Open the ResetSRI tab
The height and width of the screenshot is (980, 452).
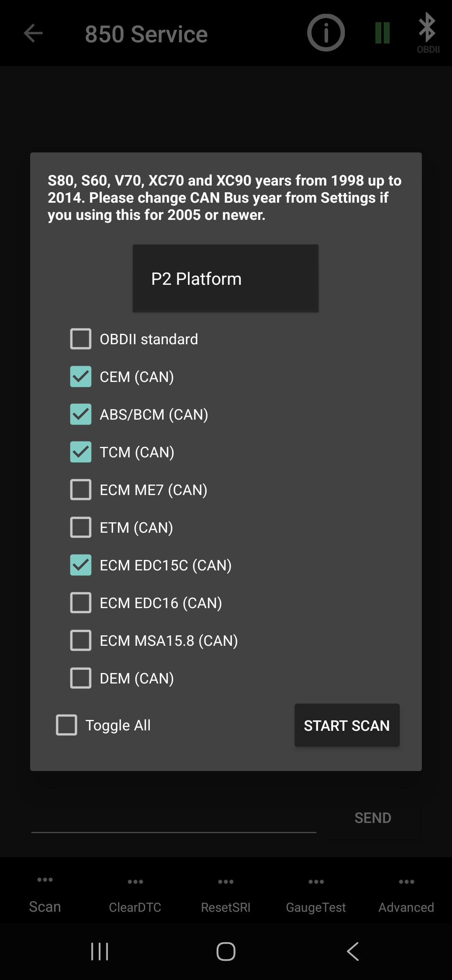pyautogui.click(x=226, y=896)
